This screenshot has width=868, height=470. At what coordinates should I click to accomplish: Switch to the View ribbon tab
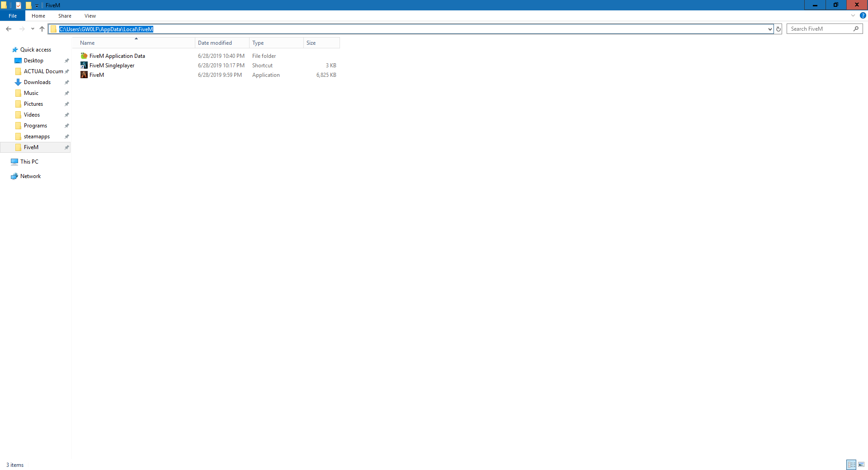click(x=90, y=16)
